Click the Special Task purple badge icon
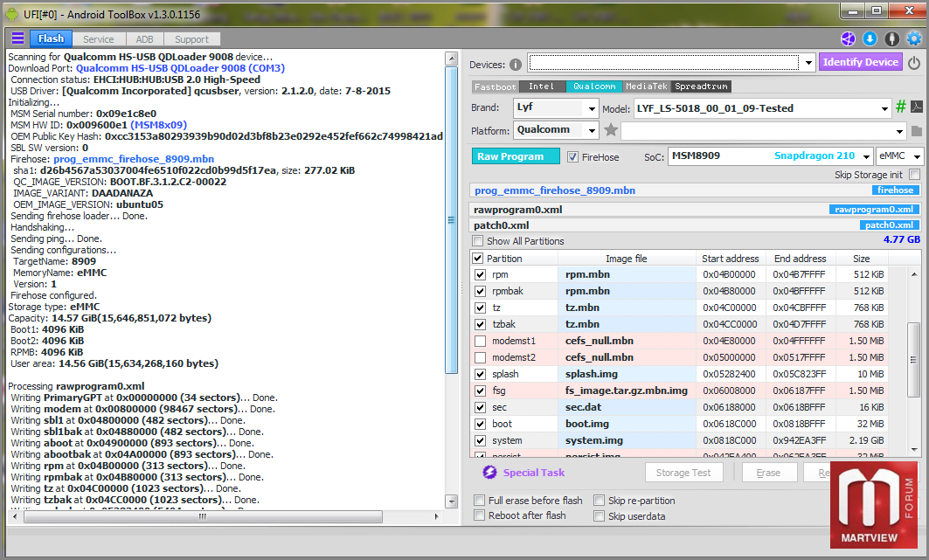The height and width of the screenshot is (560, 929). (489, 472)
